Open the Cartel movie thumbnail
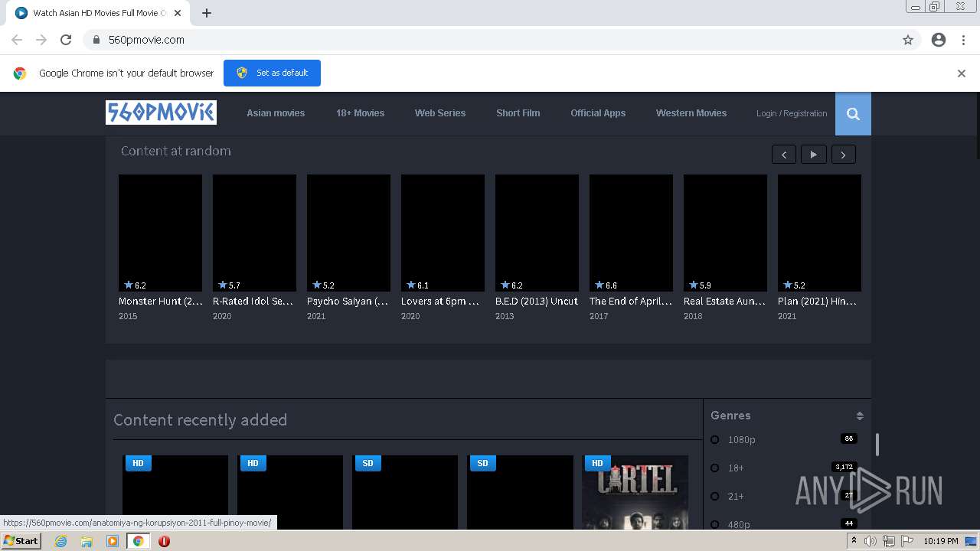 (635, 492)
